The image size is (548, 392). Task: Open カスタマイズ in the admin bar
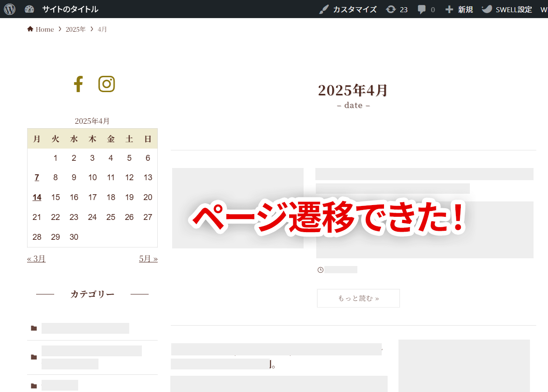(x=348, y=9)
